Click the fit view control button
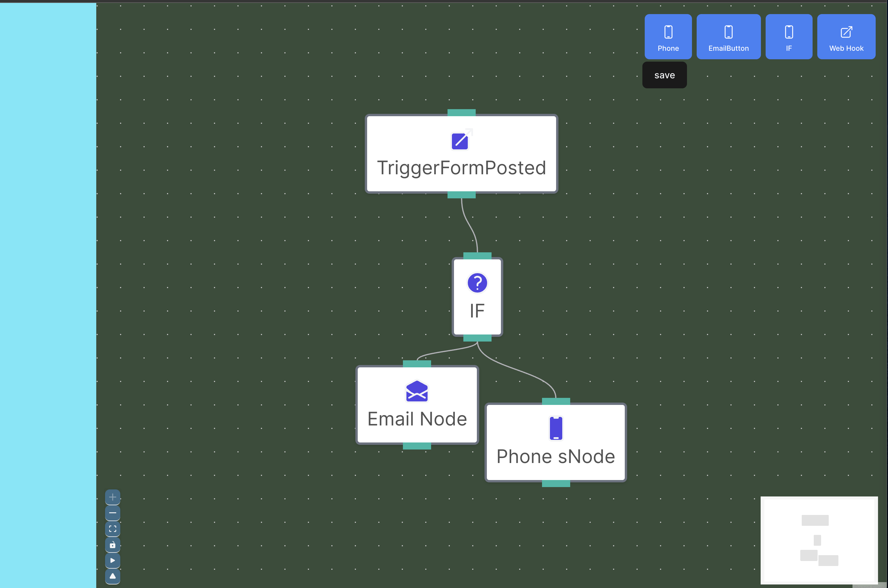This screenshot has width=888, height=588. click(112, 529)
